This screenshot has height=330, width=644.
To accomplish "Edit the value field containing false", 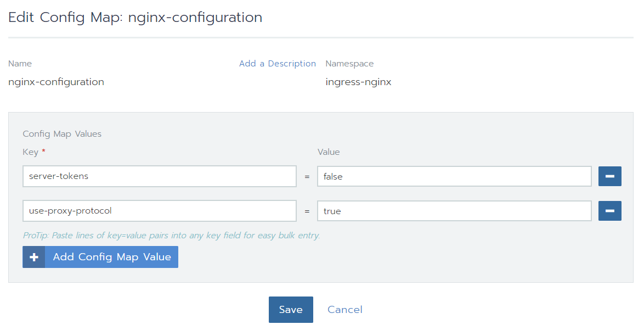I will point(454,176).
